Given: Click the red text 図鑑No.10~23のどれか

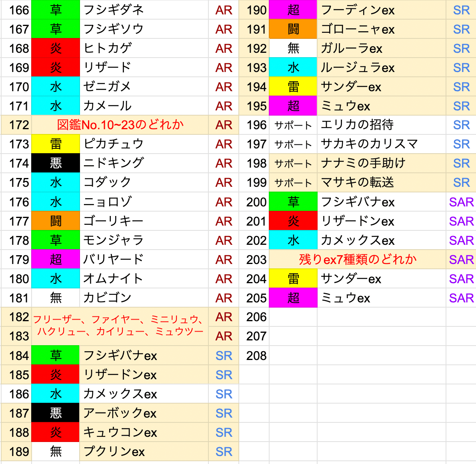Looking at the screenshot, I should (120, 125).
